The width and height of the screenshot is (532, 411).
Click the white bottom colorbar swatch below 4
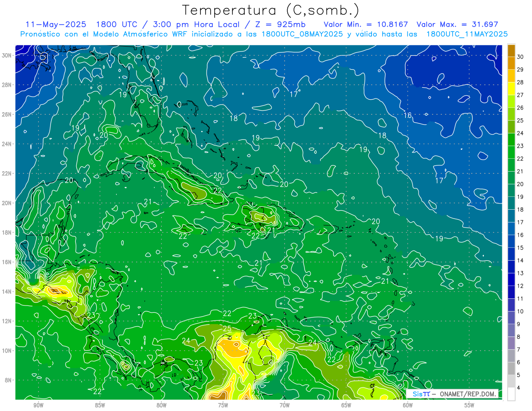[x=512, y=394]
